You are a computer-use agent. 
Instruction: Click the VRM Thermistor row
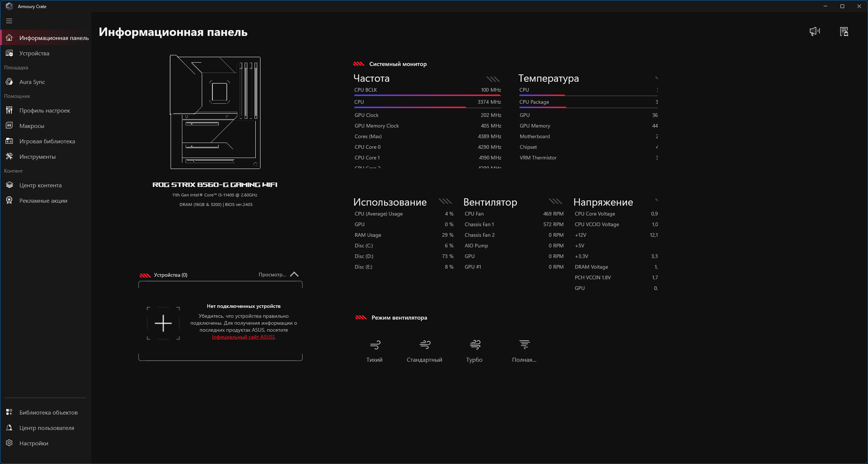588,158
